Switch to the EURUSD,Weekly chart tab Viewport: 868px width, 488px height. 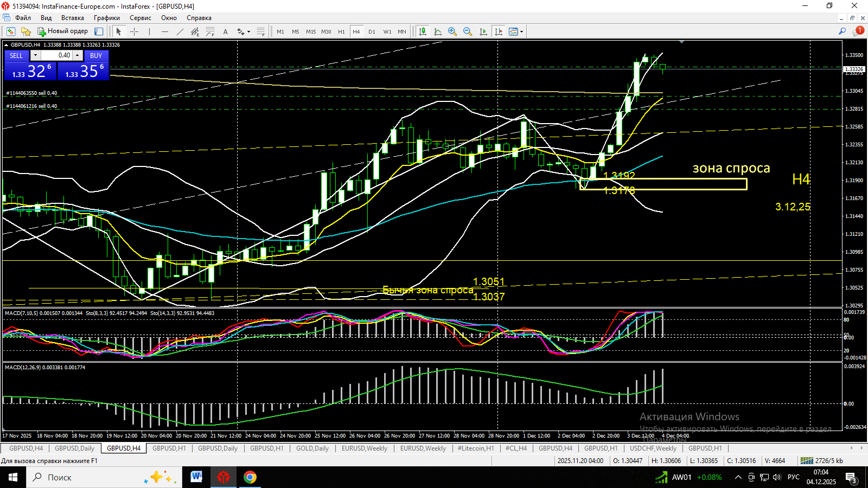tap(365, 448)
